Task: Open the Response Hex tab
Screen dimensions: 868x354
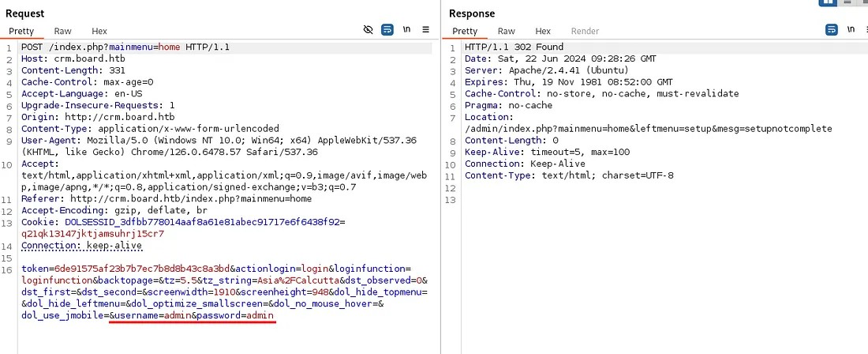Action: pos(543,31)
